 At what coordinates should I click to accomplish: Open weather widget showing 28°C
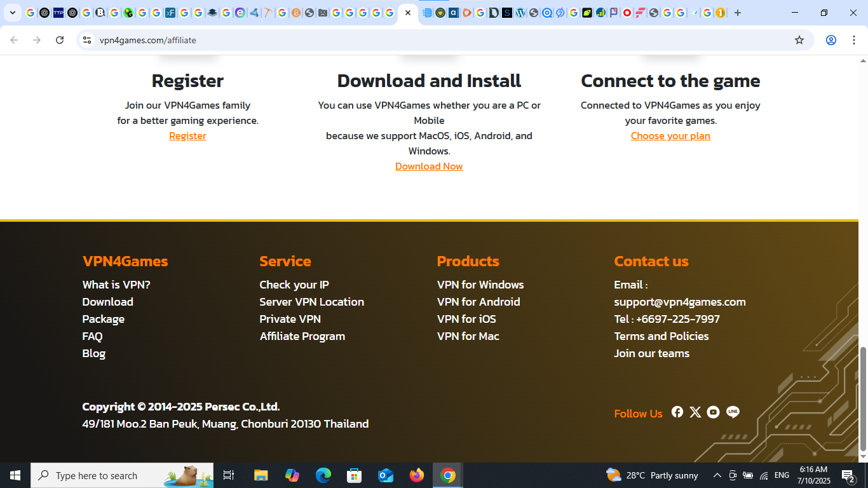(652, 475)
